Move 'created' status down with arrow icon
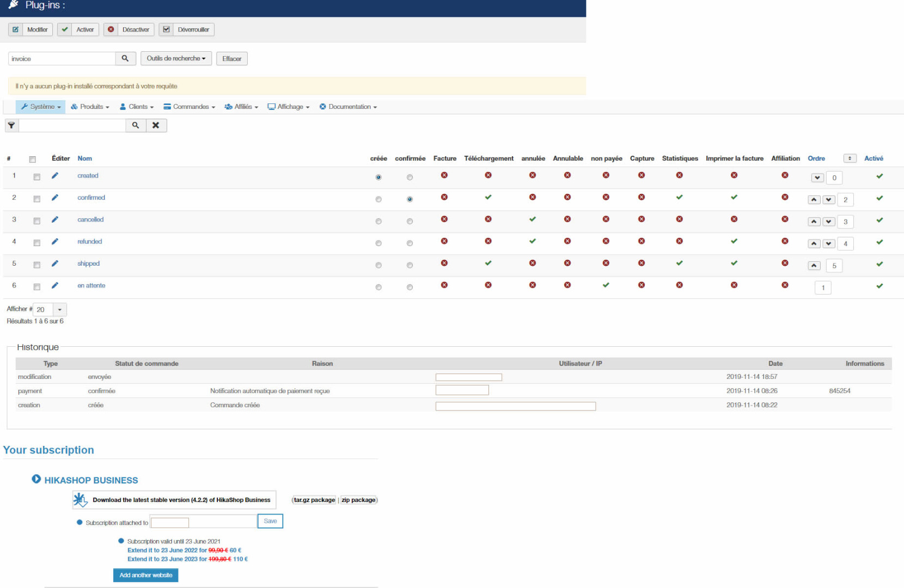This screenshot has width=904, height=588. (x=817, y=177)
